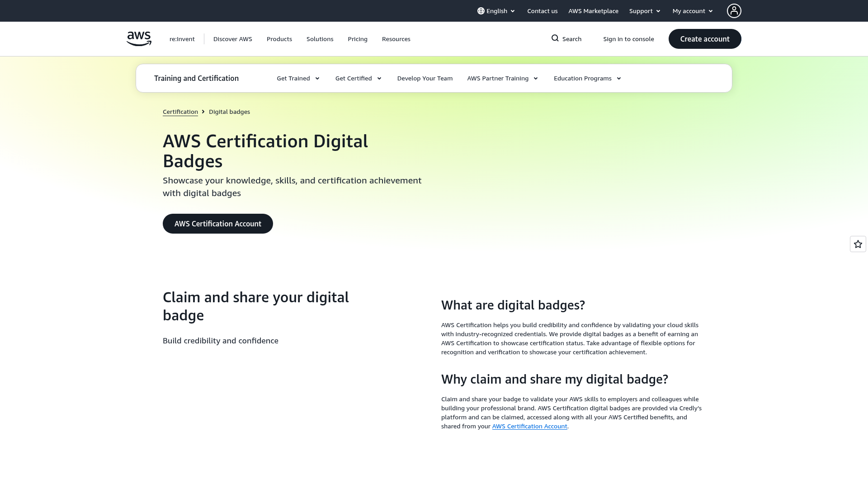Open the AWS Partner Training dropdown
This screenshot has height=488, width=868.
pyautogui.click(x=503, y=78)
